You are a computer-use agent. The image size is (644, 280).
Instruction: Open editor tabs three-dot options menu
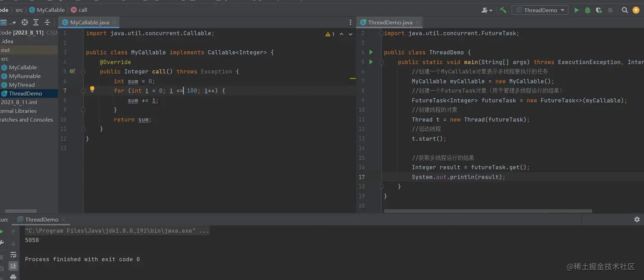[x=351, y=22]
